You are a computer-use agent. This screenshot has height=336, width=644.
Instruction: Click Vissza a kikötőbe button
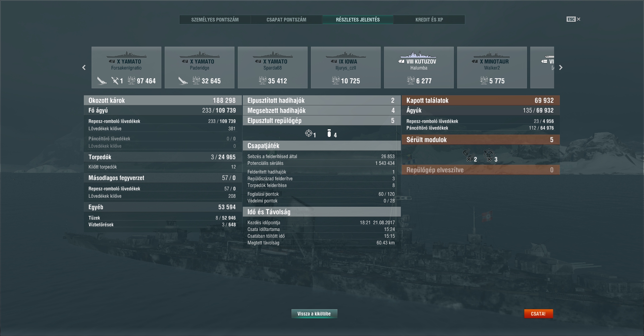314,314
